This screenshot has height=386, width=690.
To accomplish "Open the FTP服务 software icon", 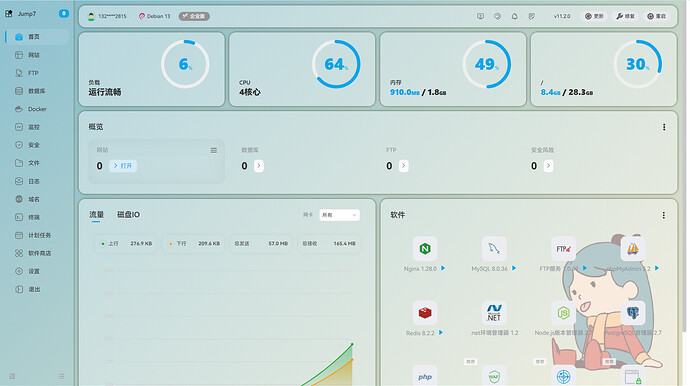I will 563,249.
